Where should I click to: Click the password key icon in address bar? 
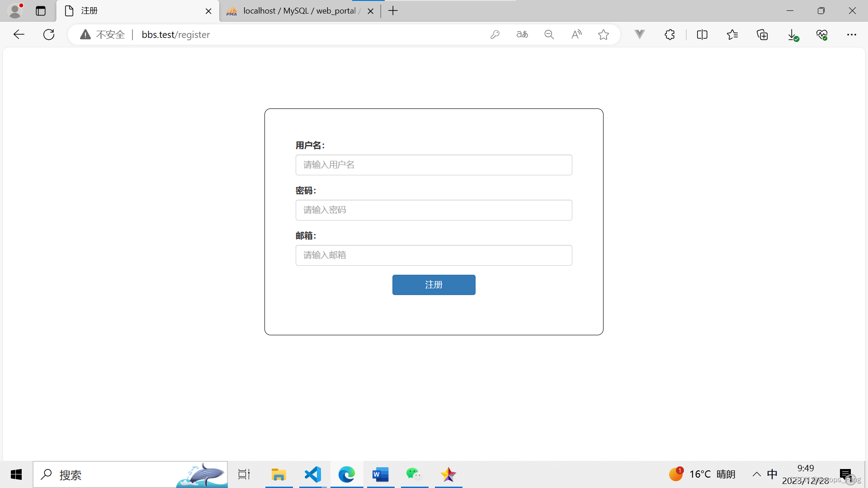point(495,35)
